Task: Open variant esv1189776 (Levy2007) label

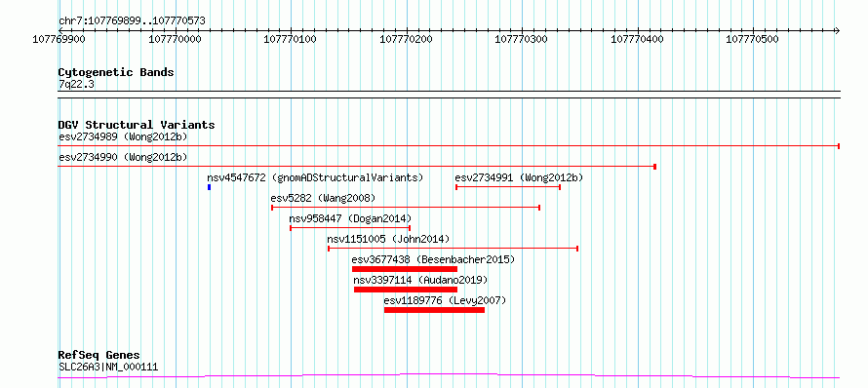Action: click(x=445, y=301)
